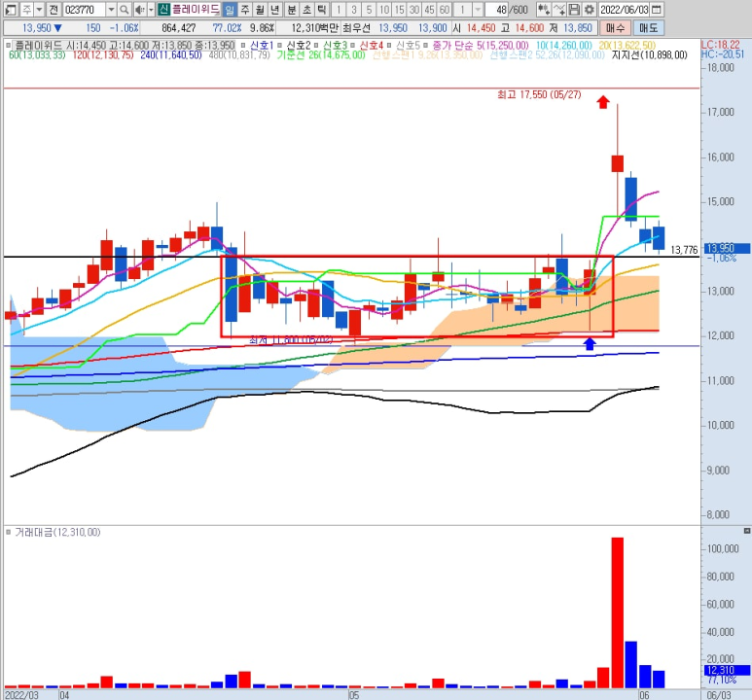Click the 플레이위드 stock name field
The width and height of the screenshot is (752, 700).
tap(196, 9)
